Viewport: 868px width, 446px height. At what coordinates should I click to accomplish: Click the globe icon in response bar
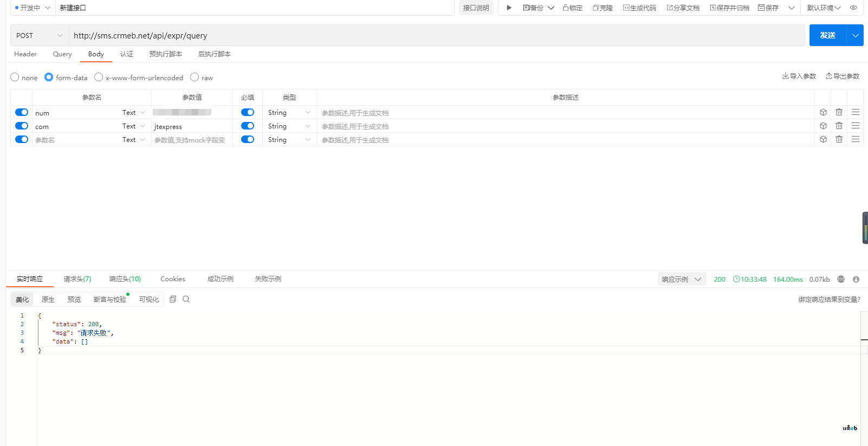(841, 279)
